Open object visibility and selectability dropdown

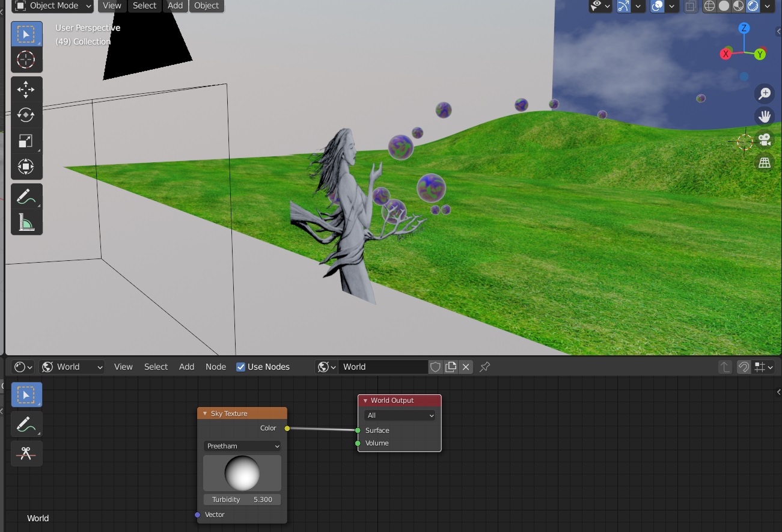pyautogui.click(x=600, y=6)
